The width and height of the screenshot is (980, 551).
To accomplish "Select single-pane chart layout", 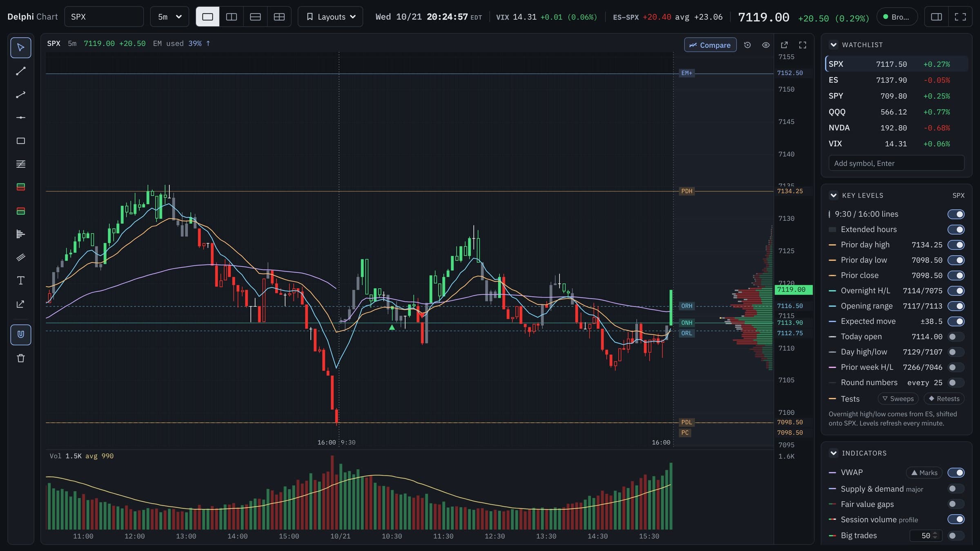I will (207, 17).
